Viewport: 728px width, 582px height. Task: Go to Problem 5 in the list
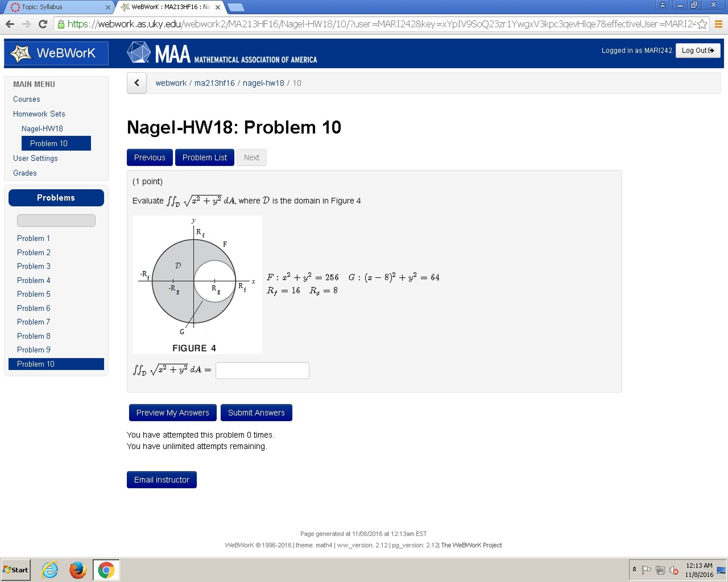pos(34,294)
